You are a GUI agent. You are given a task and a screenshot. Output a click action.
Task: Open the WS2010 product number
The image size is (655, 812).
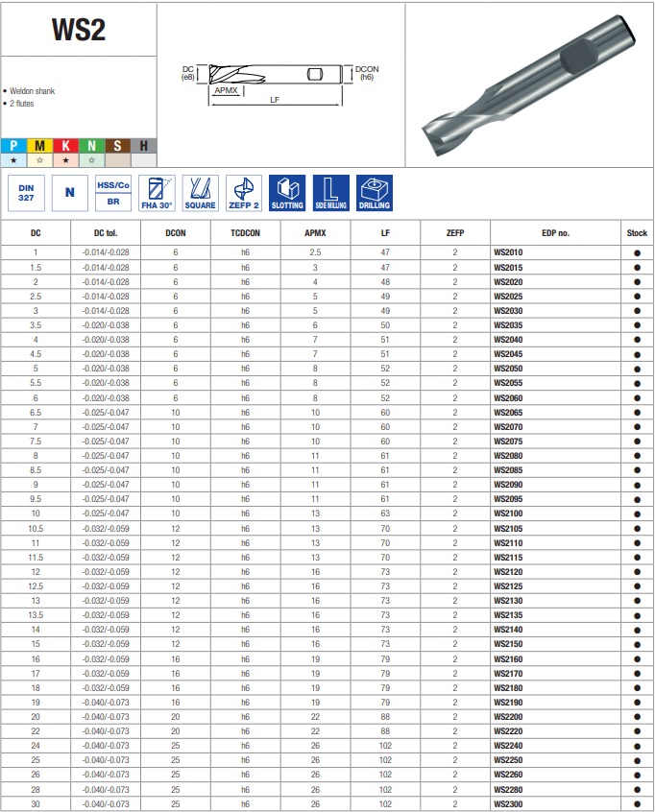coord(508,252)
